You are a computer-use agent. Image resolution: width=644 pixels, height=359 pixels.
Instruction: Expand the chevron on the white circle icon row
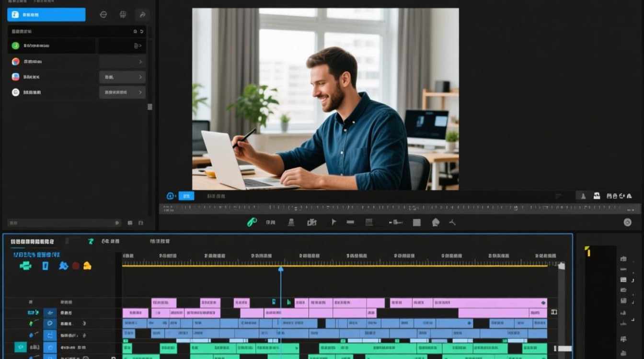point(140,92)
